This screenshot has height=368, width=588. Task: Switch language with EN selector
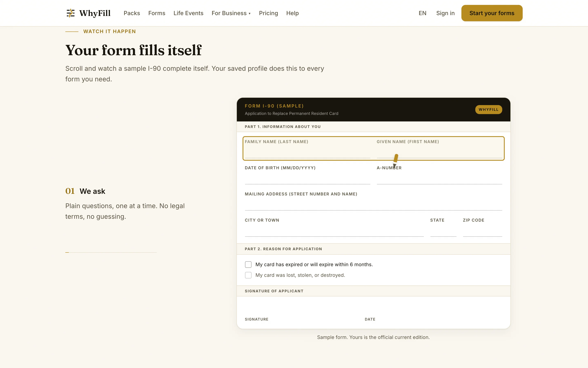pos(422,13)
